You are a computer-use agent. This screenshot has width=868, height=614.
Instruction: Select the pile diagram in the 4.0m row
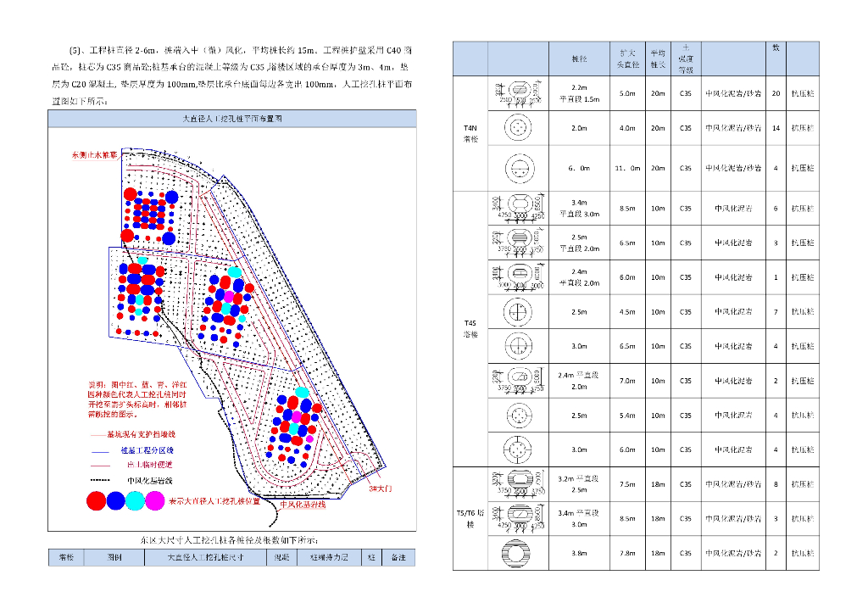tap(518, 128)
